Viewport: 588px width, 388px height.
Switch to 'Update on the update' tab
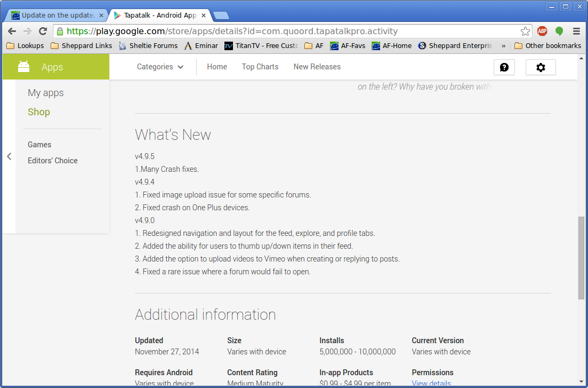(x=57, y=15)
